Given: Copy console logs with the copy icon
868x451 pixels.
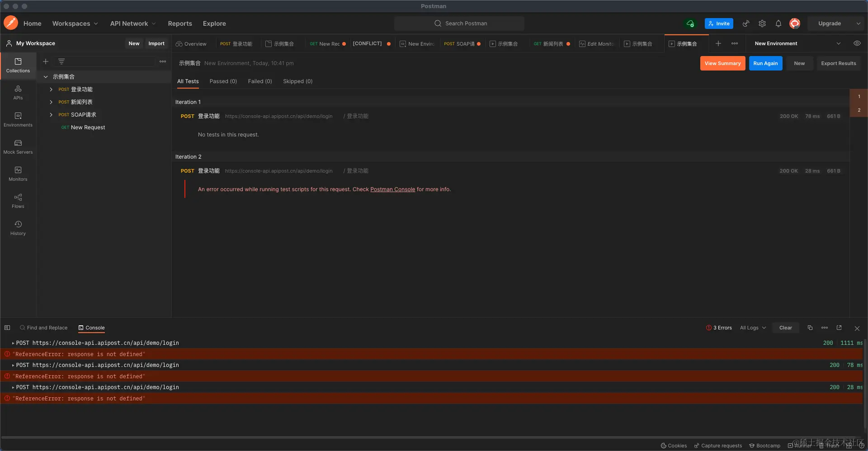Looking at the screenshot, I should (810, 328).
